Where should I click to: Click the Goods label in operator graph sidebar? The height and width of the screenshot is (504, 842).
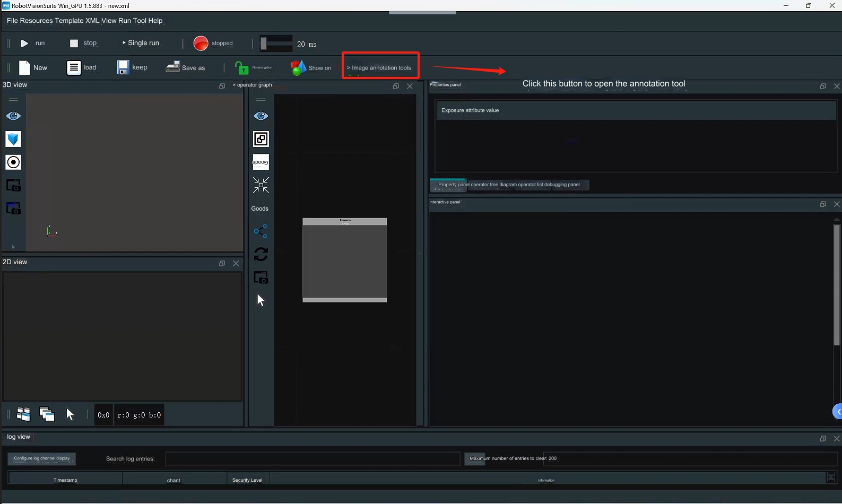[260, 208]
